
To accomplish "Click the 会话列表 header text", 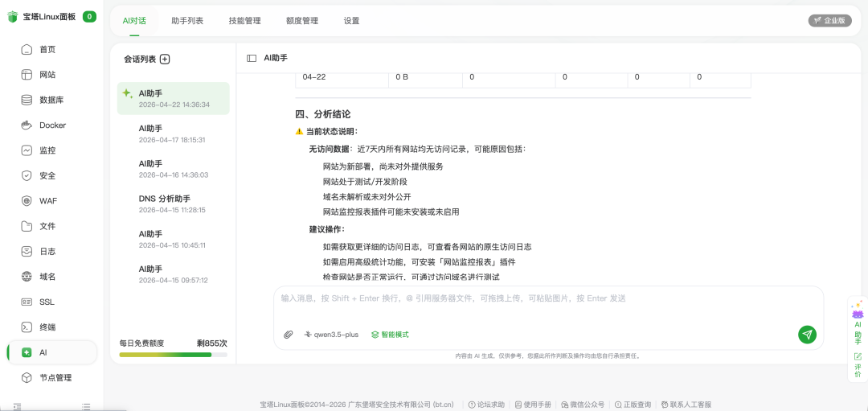I will click(140, 60).
